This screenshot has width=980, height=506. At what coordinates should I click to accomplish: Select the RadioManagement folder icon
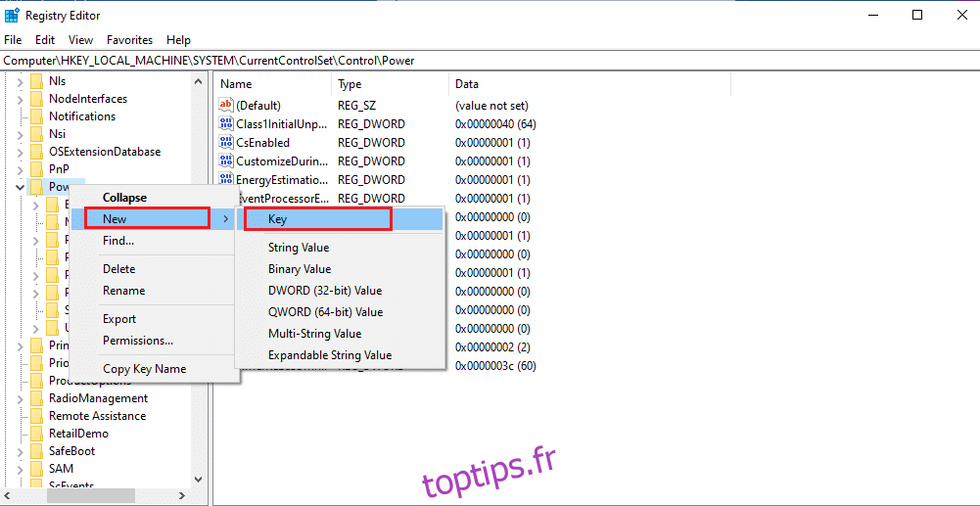coord(37,398)
